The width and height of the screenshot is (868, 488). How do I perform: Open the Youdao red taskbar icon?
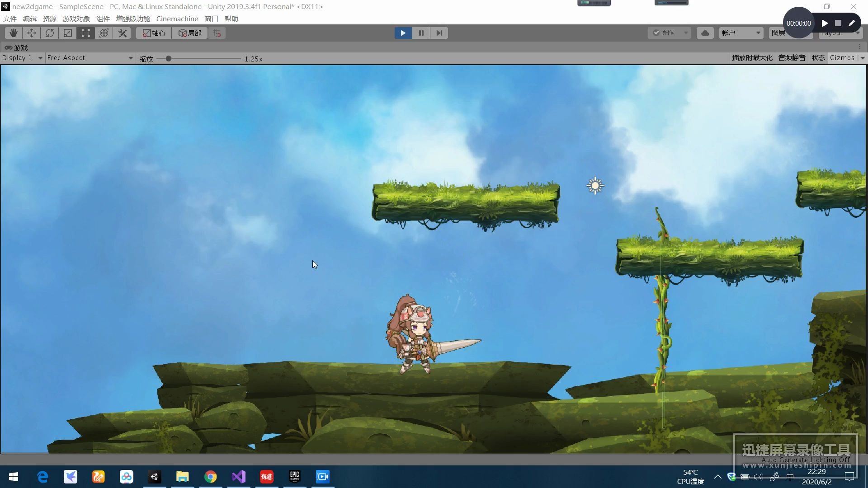[x=267, y=477]
